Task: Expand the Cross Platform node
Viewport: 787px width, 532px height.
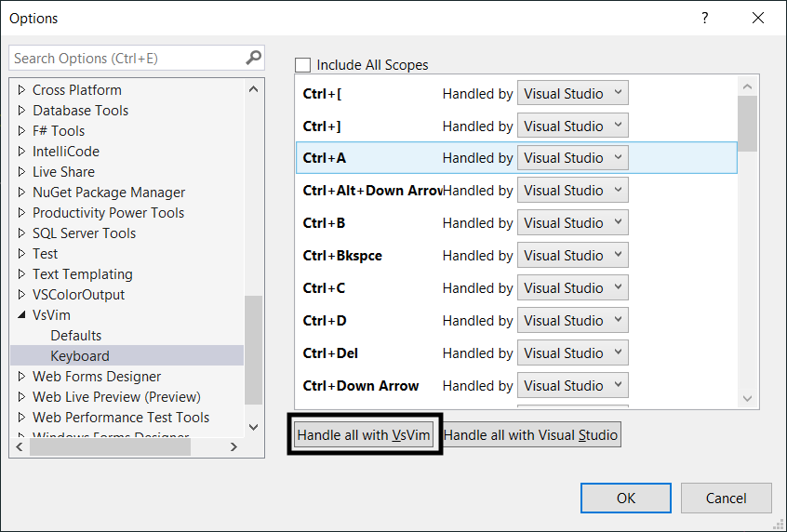Action: [x=21, y=90]
